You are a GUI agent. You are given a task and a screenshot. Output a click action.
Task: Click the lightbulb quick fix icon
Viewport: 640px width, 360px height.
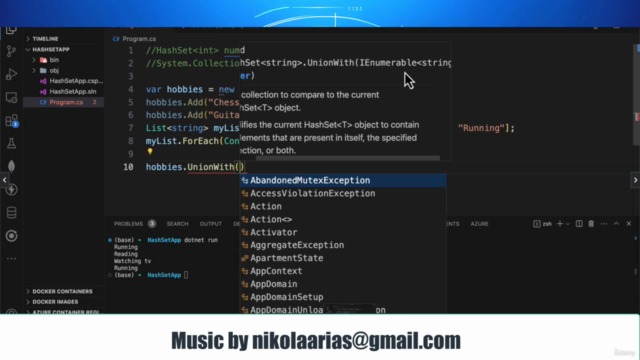(150, 151)
